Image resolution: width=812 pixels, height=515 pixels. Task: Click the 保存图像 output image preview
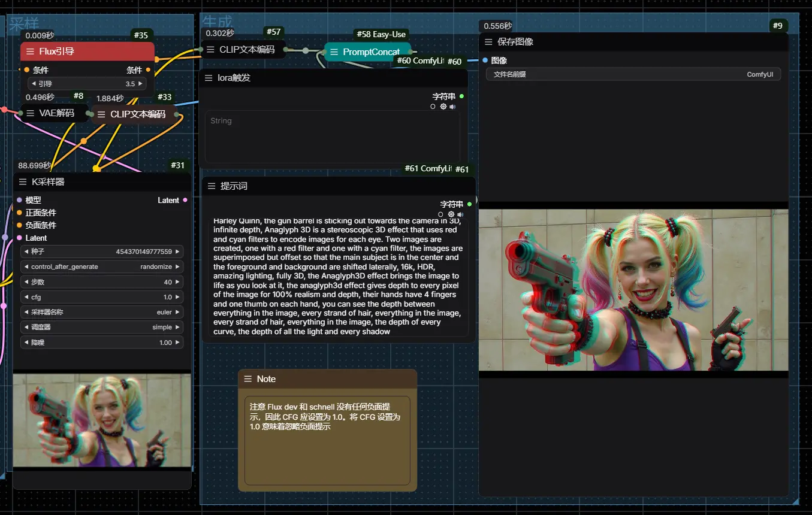(x=633, y=290)
